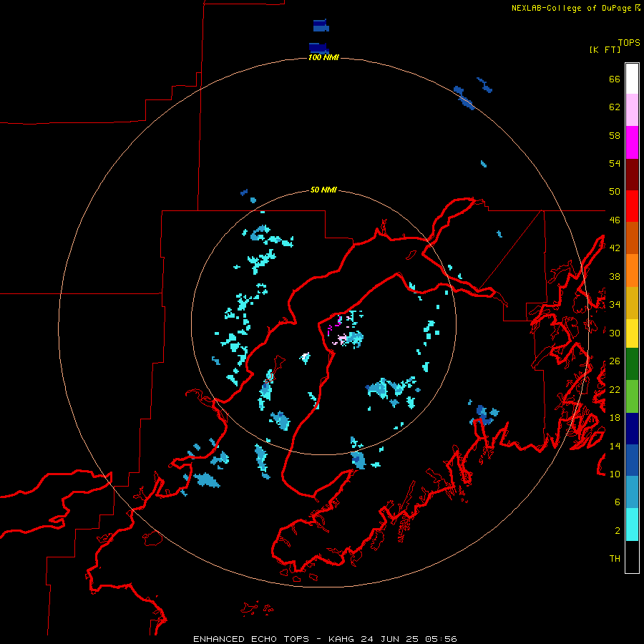Image resolution: width=644 pixels, height=644 pixels.
Task: Click the light green legend swatch
Action: (632, 396)
